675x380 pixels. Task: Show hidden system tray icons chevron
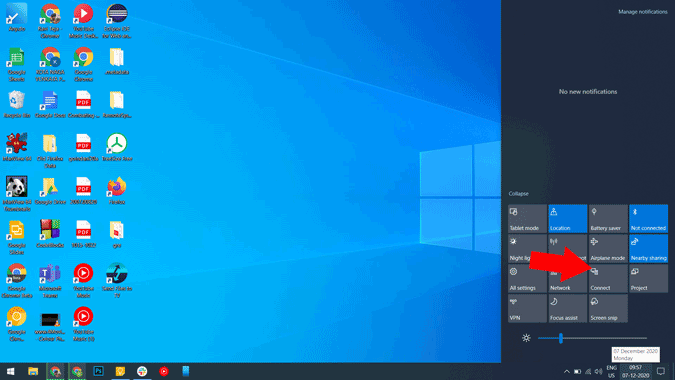tap(567, 371)
